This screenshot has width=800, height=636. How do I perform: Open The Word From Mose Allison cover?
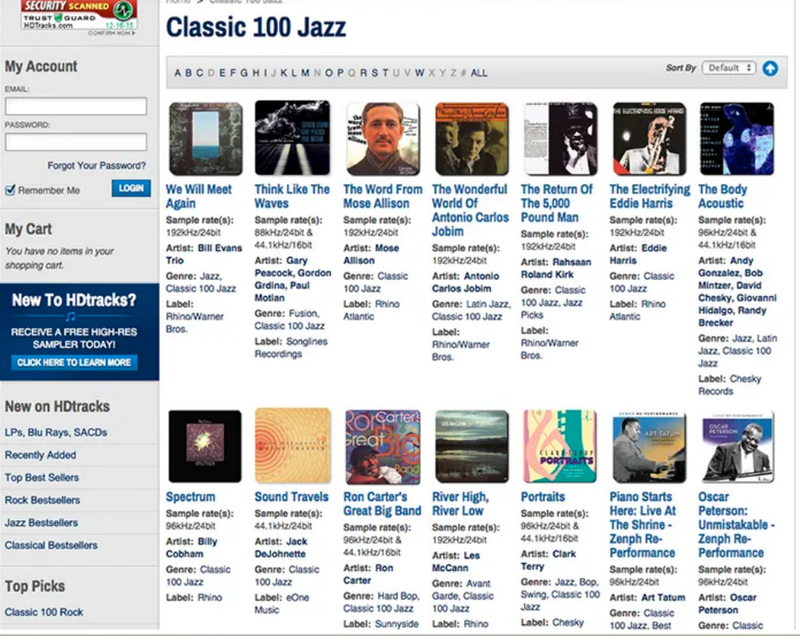[383, 139]
